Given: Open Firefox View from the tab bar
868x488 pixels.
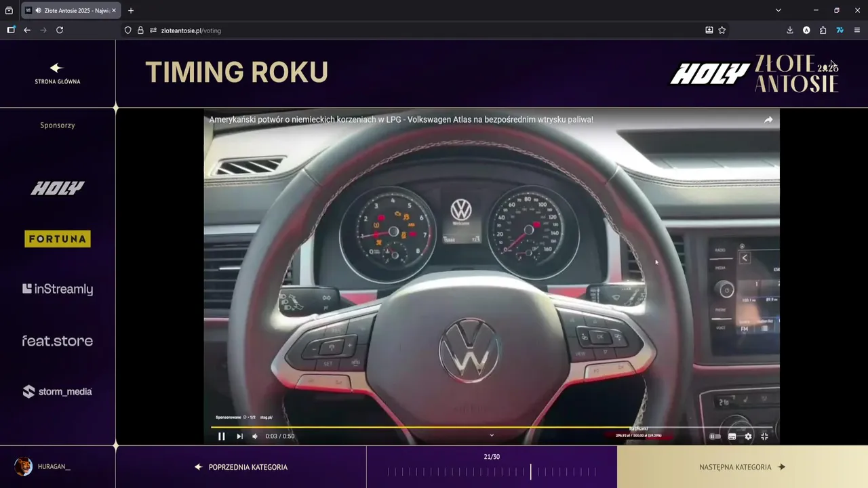Looking at the screenshot, I should [9, 10].
